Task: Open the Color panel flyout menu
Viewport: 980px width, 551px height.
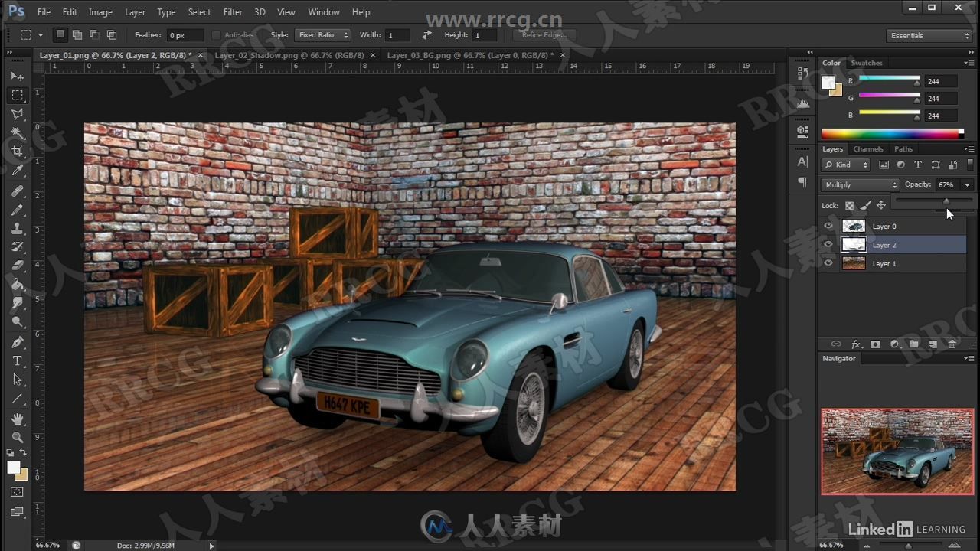Action: pyautogui.click(x=969, y=63)
